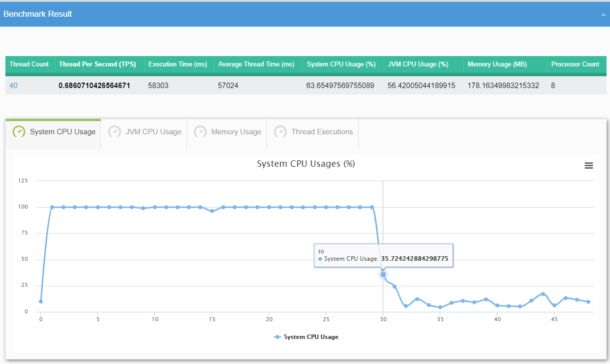Click tooltip value 35.724242884298775

(415, 259)
